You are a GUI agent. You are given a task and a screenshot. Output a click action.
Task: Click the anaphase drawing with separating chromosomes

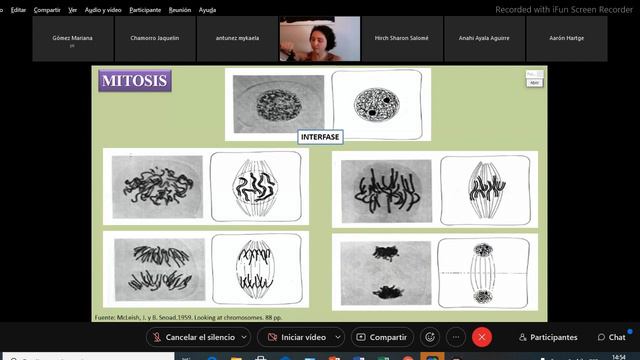(x=257, y=269)
